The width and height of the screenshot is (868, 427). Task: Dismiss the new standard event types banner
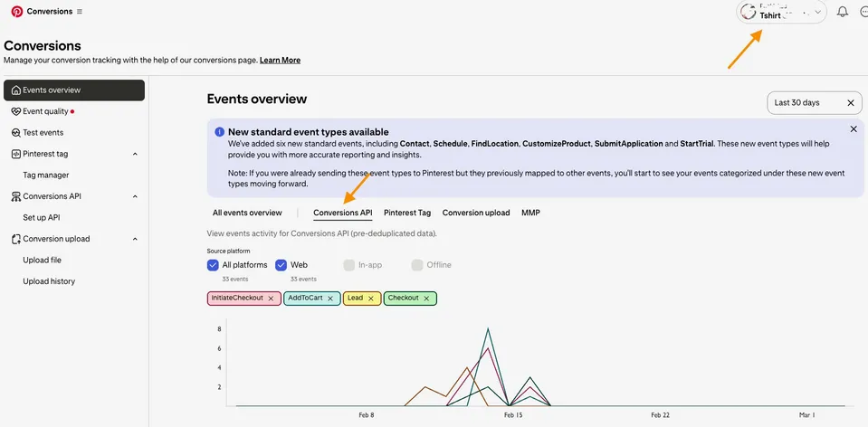click(853, 128)
